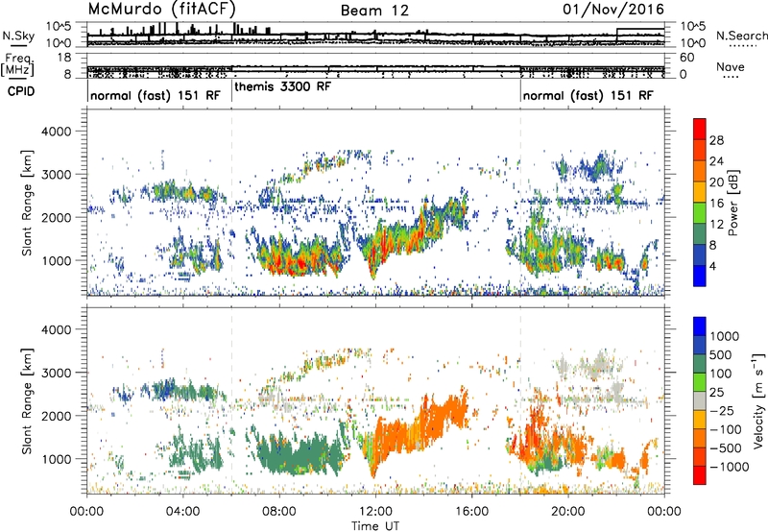Click the '16:00' time axis tick label
This screenshot has height=532, width=768.
click(471, 512)
